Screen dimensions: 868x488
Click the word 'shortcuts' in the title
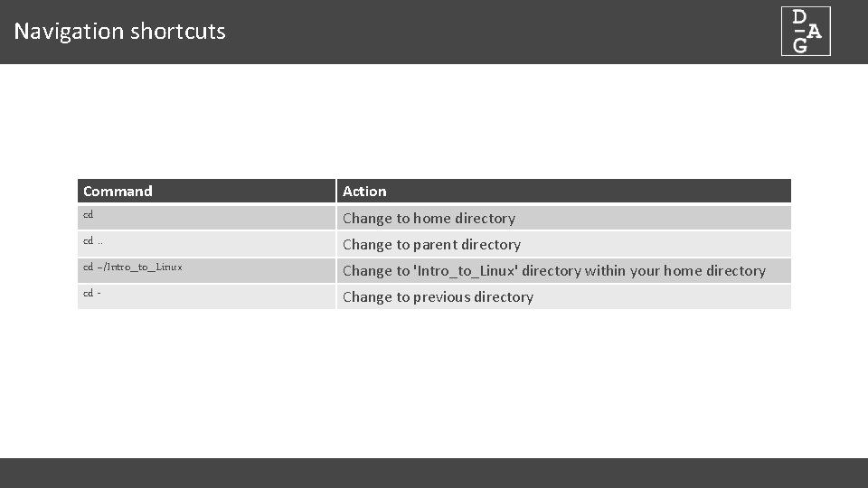[178, 32]
